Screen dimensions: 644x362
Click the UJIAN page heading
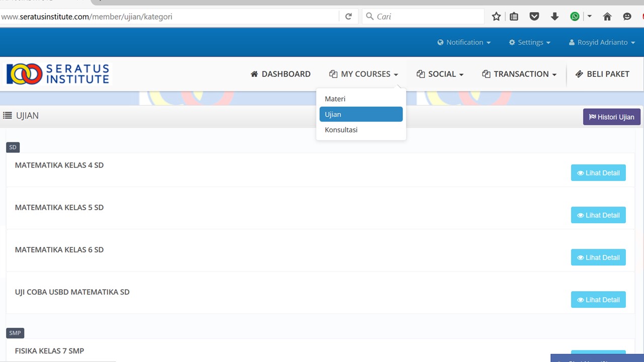[27, 116]
